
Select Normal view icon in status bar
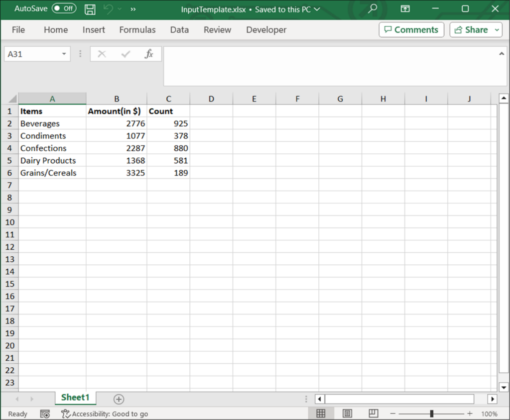click(x=321, y=413)
